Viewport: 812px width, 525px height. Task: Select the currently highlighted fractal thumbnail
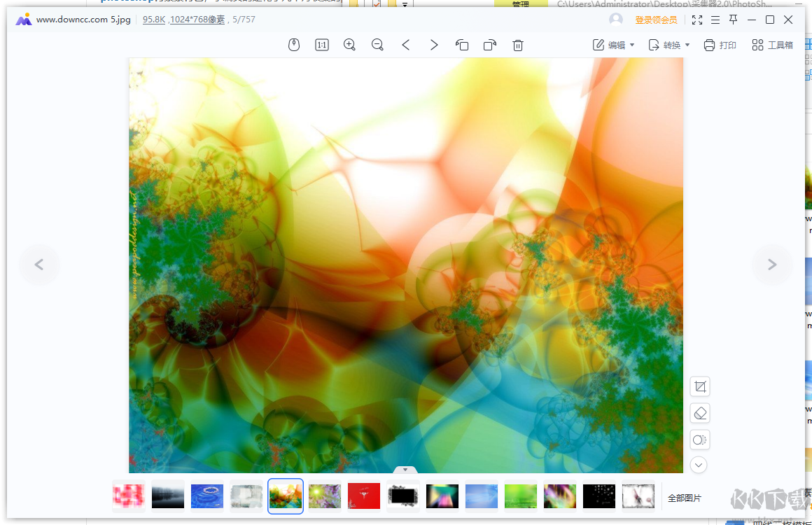tap(286, 496)
